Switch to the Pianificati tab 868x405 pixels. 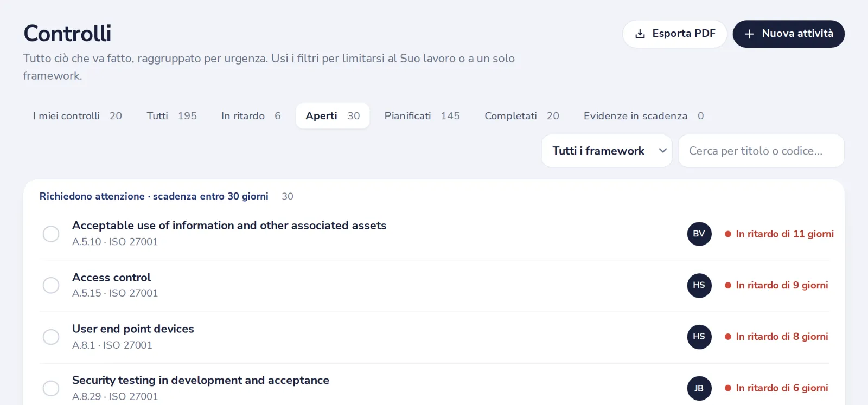(x=422, y=116)
